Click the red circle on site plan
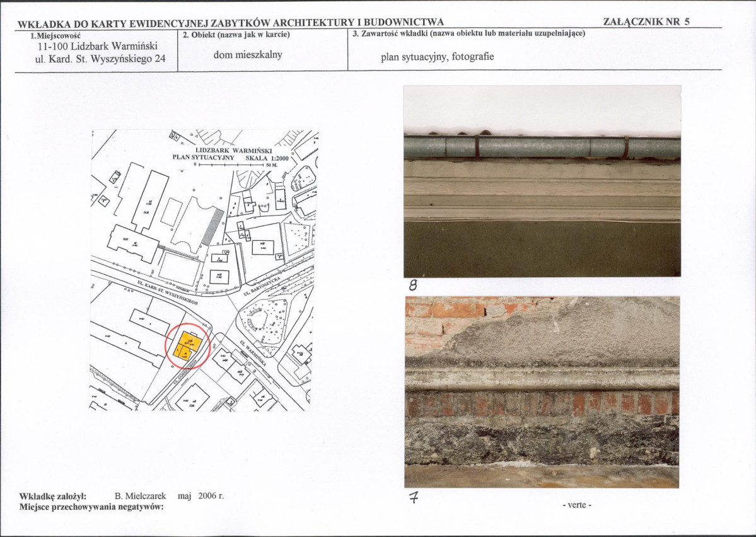This screenshot has height=537, width=756. tap(187, 345)
